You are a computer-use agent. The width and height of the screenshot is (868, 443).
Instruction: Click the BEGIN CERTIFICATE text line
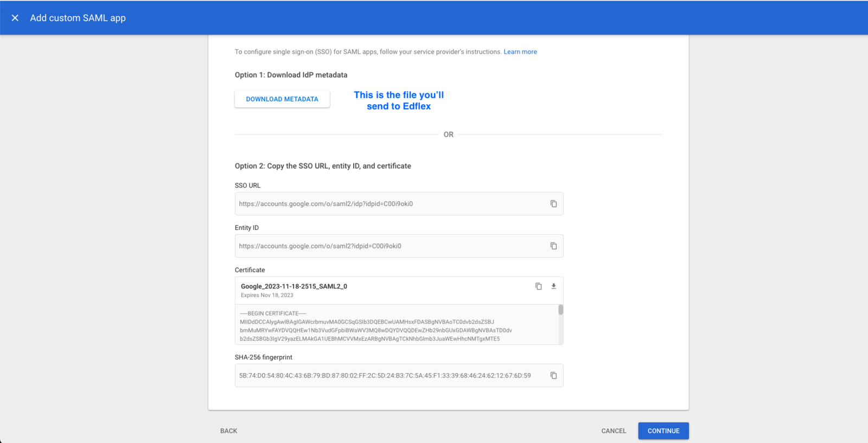click(273, 313)
